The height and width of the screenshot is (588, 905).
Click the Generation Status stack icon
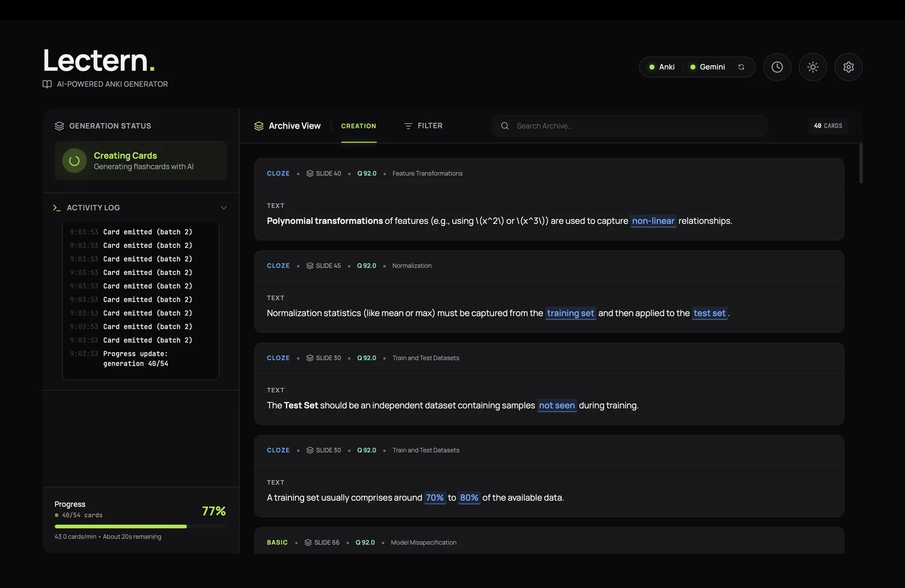(59, 126)
